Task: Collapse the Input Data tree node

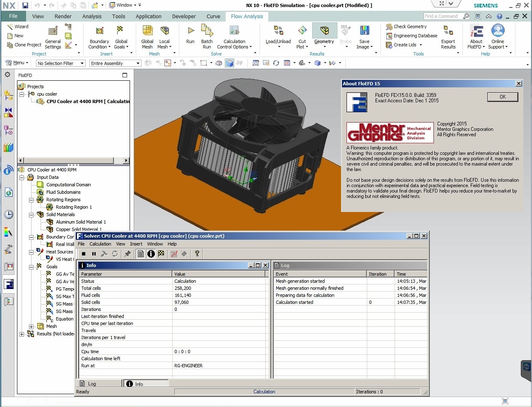Action: coord(22,177)
